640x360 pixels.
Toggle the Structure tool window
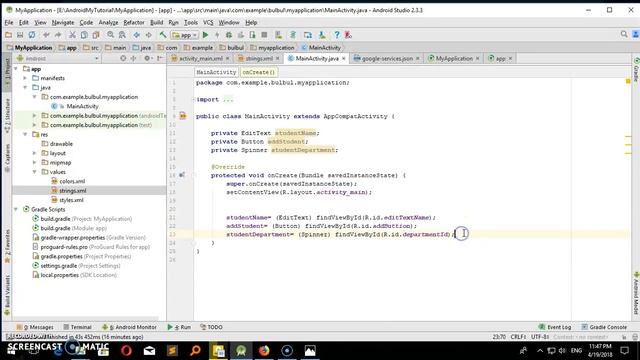[x=7, y=116]
